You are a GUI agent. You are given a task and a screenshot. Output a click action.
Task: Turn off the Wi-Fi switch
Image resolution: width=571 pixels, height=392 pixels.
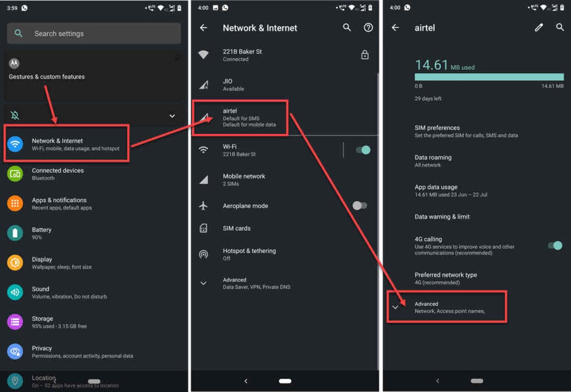coord(363,150)
